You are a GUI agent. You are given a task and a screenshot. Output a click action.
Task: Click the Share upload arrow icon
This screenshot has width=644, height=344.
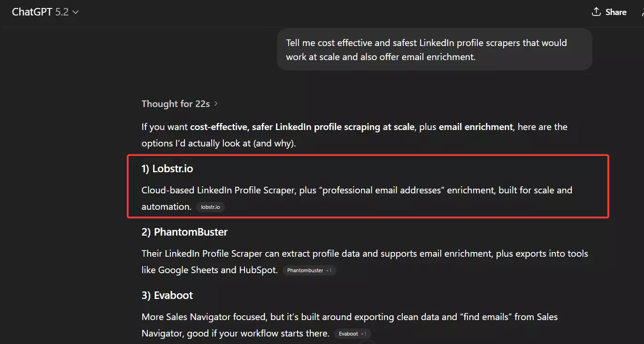coord(596,12)
